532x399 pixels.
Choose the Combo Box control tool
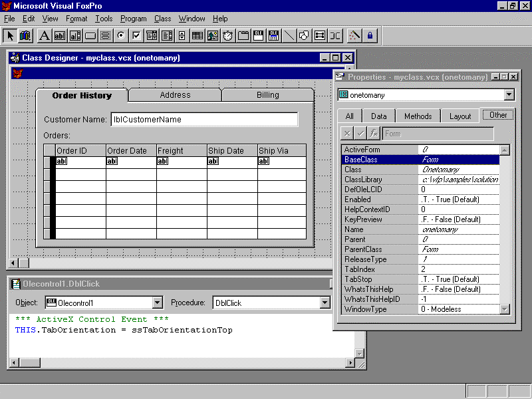[152, 36]
